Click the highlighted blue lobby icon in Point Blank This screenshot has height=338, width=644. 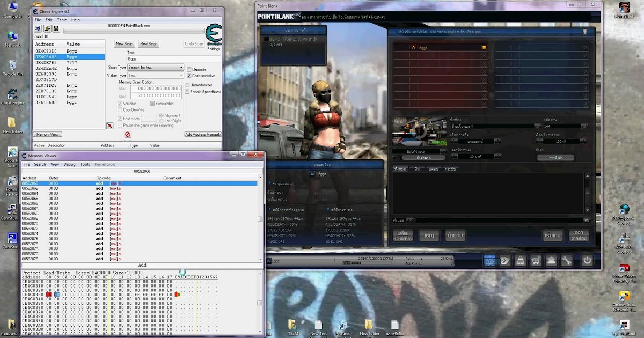(x=489, y=260)
